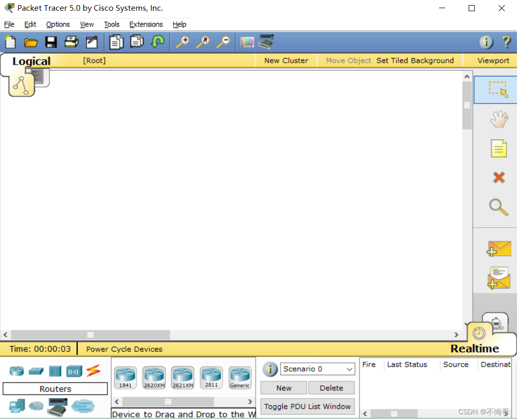
Task: Open the Edit menu
Action: (x=30, y=24)
